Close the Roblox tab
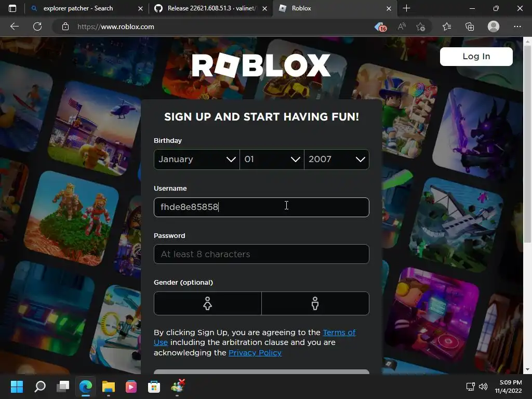Viewport: 532px width, 399px height. click(x=389, y=8)
